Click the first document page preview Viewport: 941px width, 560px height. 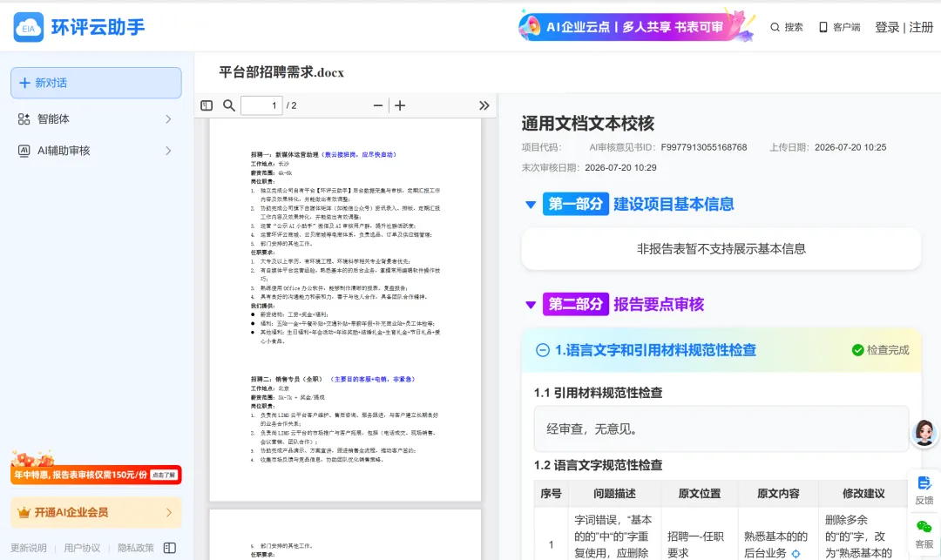[345, 309]
